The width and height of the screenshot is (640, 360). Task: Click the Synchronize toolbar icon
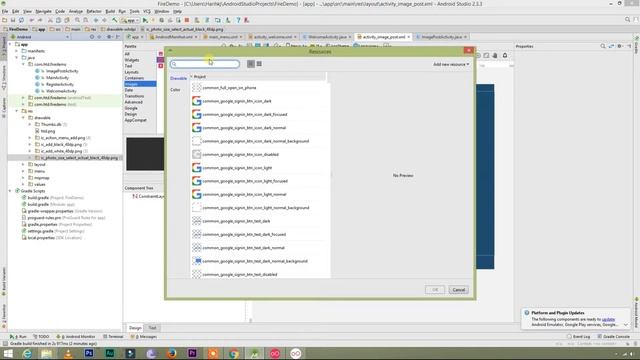21,20
